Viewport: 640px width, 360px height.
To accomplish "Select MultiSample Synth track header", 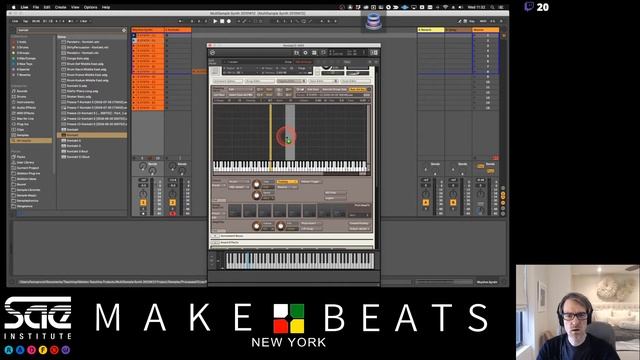I will (148, 30).
